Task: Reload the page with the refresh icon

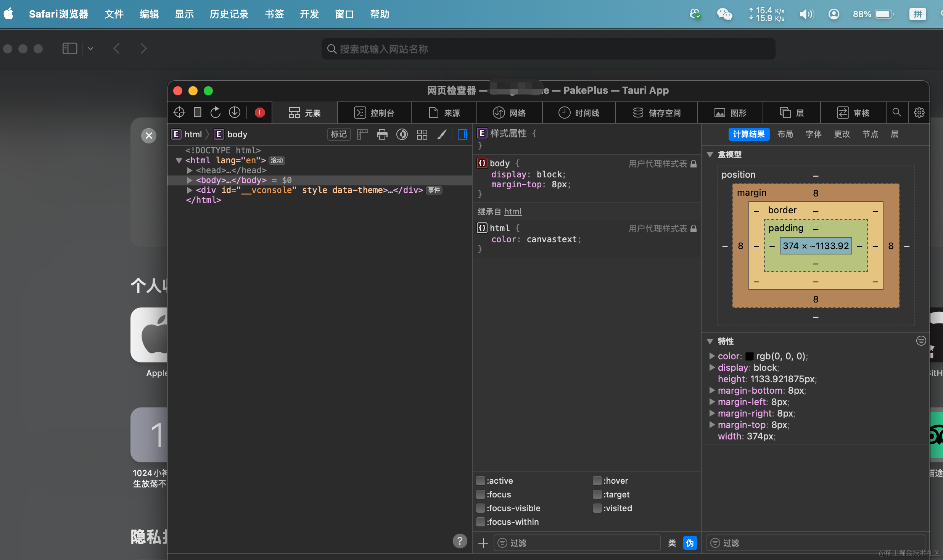Action: pyautogui.click(x=216, y=113)
